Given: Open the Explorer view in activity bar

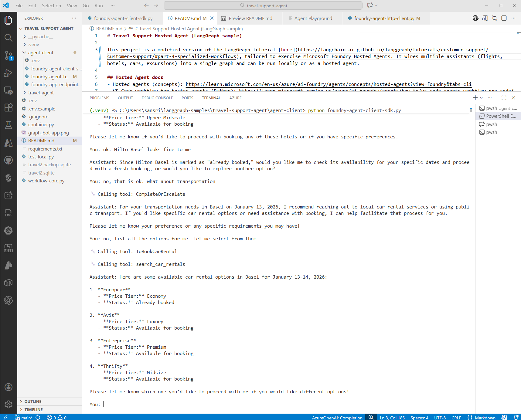Looking at the screenshot, I should coord(9,20).
